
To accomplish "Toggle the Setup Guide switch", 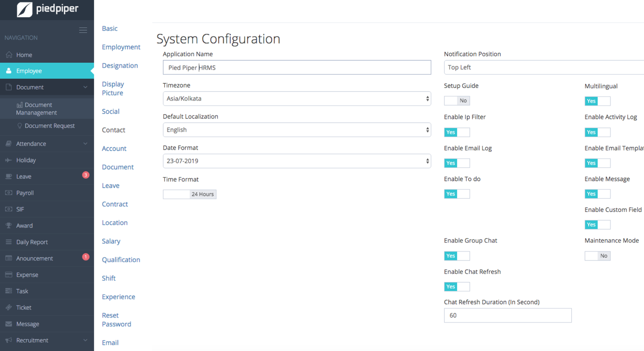I will pyautogui.click(x=457, y=101).
